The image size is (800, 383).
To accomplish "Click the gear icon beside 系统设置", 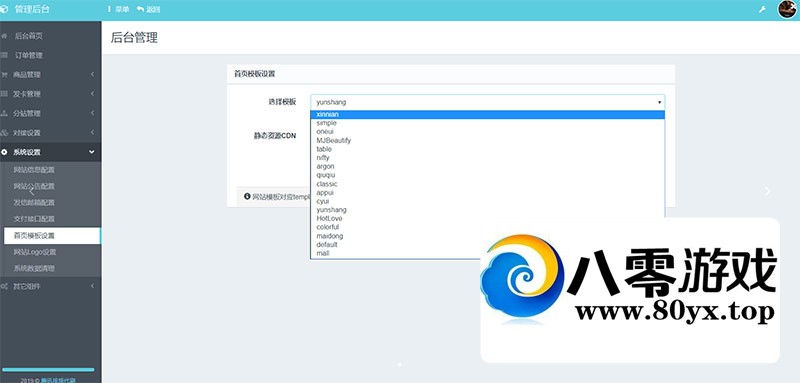I will 5,152.
